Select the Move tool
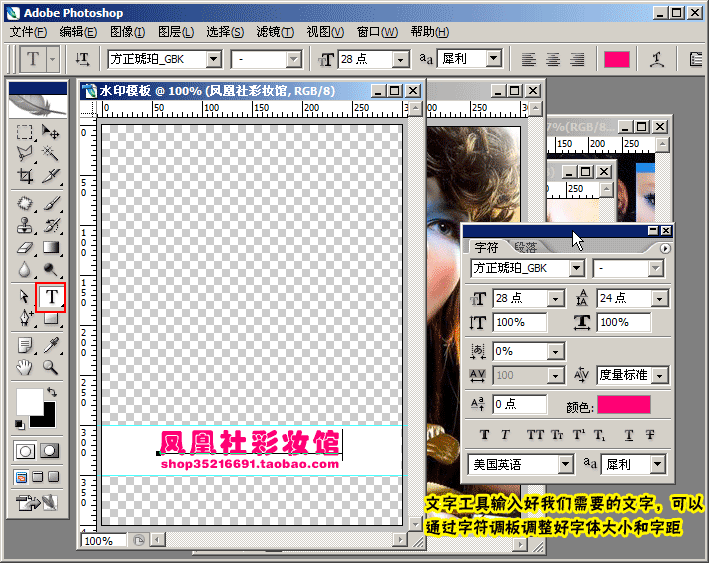This screenshot has width=709, height=563. click(x=50, y=132)
